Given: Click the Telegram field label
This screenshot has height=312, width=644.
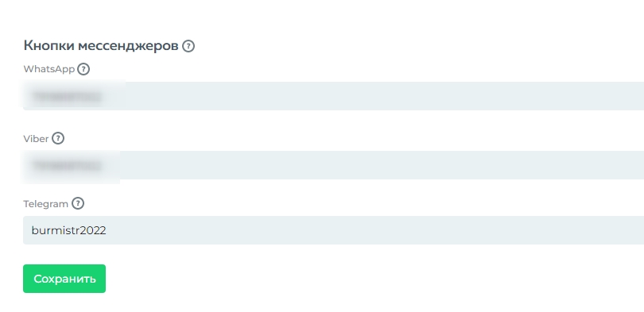Looking at the screenshot, I should point(45,204).
